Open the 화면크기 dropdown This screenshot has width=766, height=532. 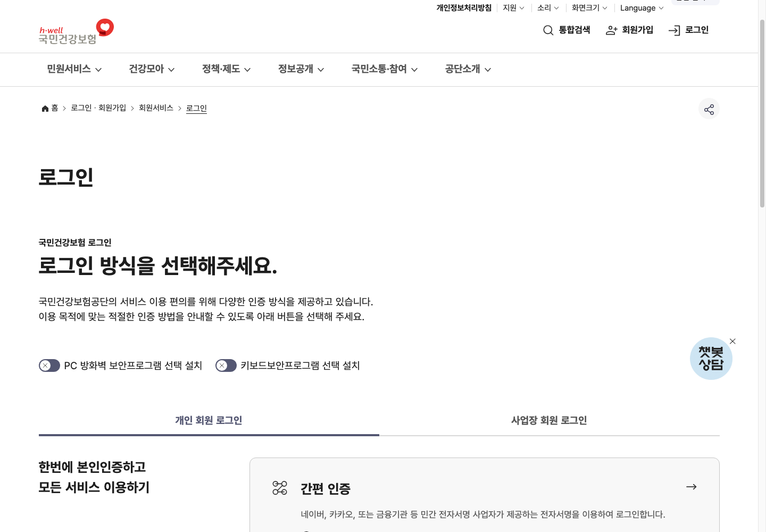click(x=589, y=8)
